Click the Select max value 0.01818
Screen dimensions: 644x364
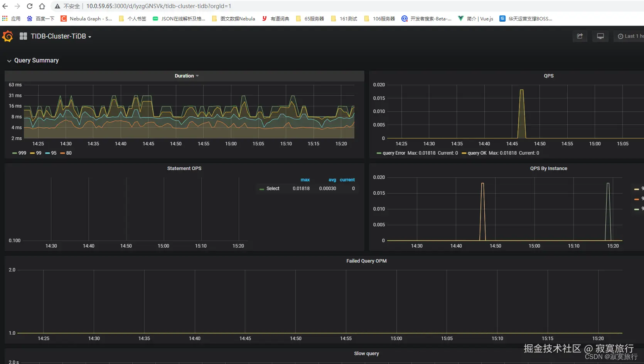pos(301,189)
